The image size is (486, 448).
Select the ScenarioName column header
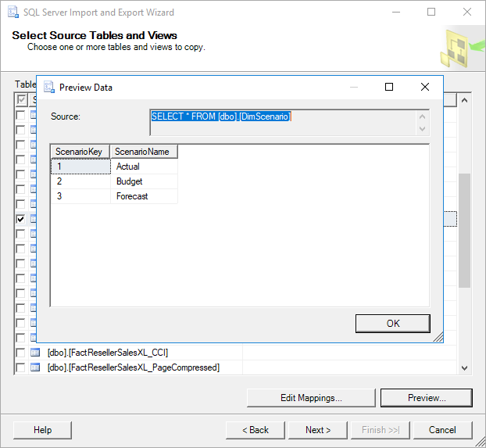pyautogui.click(x=144, y=152)
